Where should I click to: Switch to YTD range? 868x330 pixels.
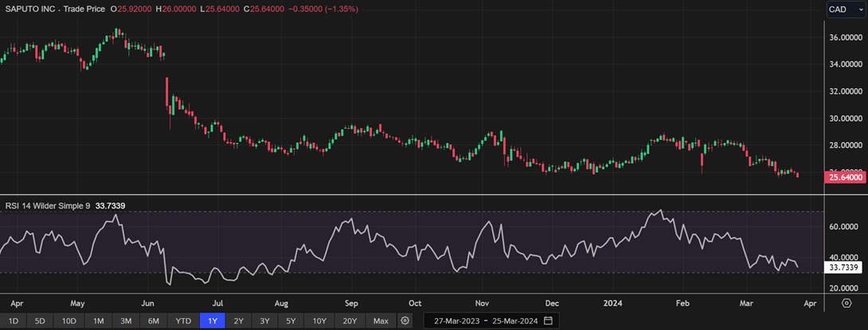(x=183, y=320)
